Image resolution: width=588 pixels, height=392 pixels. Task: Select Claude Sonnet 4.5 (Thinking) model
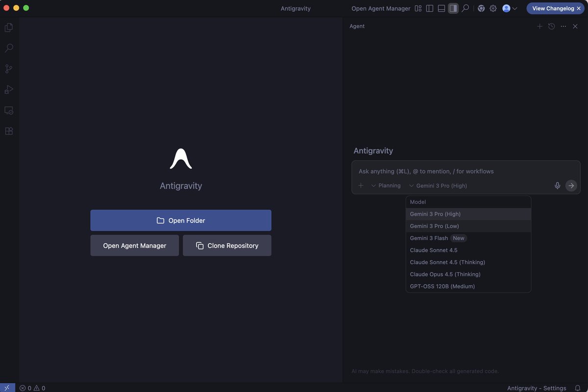tap(468, 262)
